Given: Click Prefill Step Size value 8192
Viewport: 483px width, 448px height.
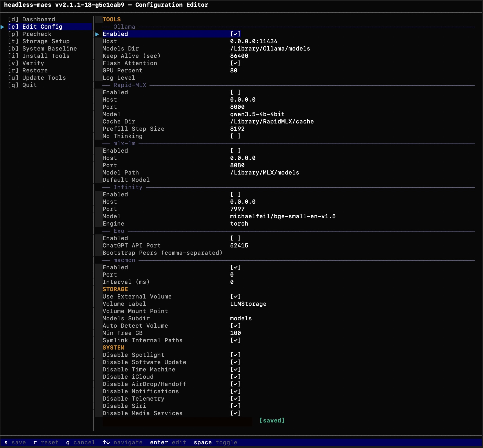Looking at the screenshot, I should [237, 129].
